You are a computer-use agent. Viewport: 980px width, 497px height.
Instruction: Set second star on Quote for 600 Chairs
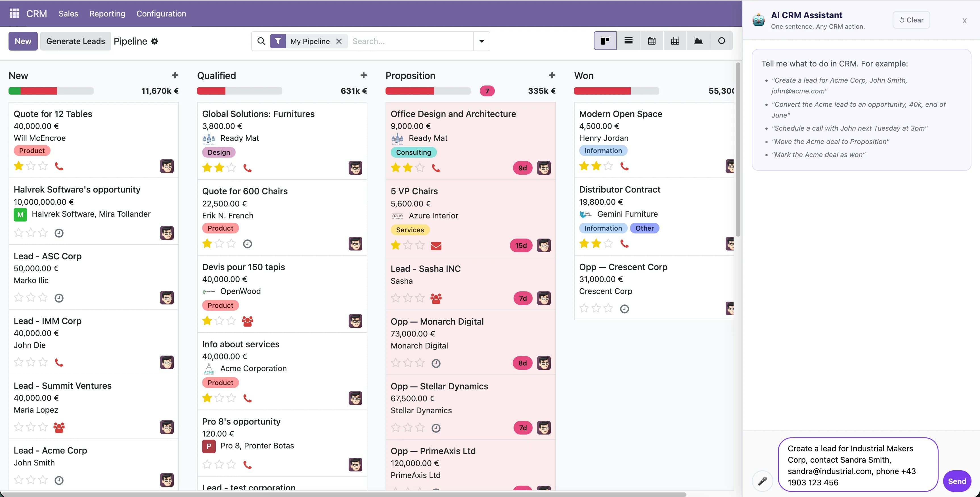(219, 244)
